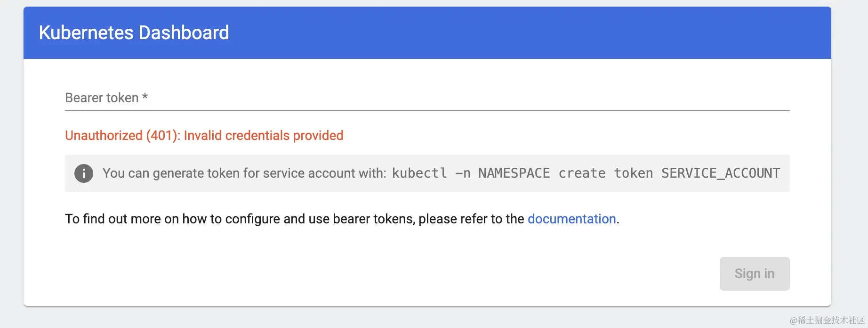Open the documentation link
The width and height of the screenshot is (868, 328).
pyautogui.click(x=571, y=219)
